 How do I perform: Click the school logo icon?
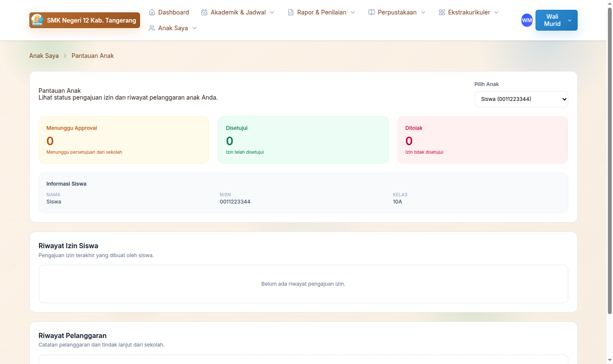37,20
